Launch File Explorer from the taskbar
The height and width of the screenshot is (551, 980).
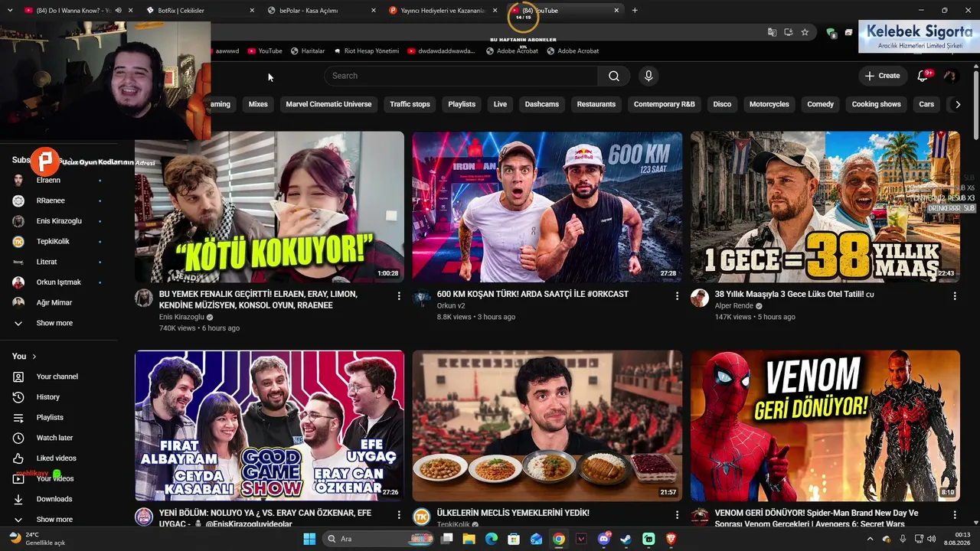pos(469,539)
